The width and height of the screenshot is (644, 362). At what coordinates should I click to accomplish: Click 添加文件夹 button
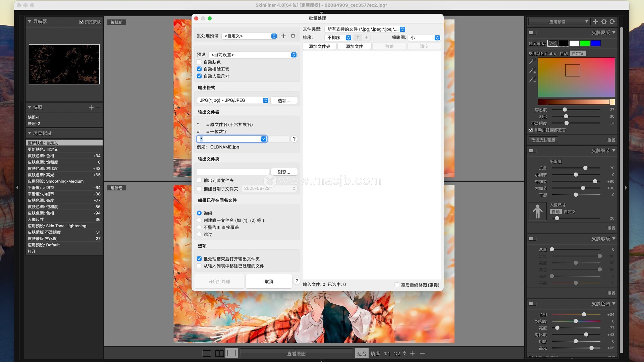[320, 46]
